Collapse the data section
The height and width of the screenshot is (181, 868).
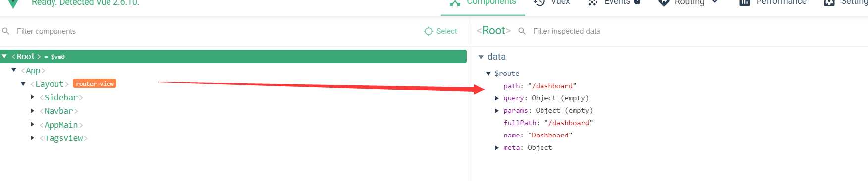tap(481, 57)
